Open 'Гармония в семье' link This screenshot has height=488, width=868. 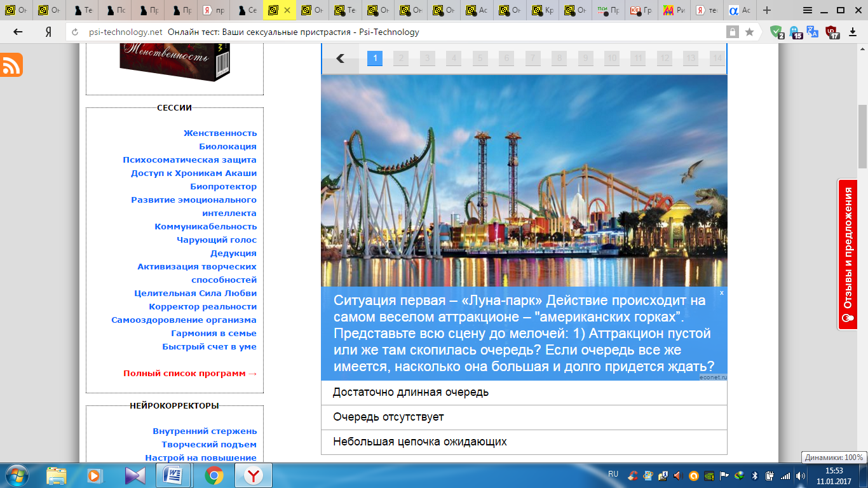[214, 333]
